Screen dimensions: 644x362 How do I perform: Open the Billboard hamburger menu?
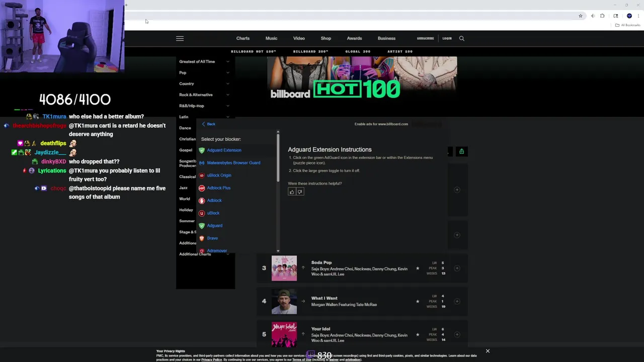[x=180, y=38]
